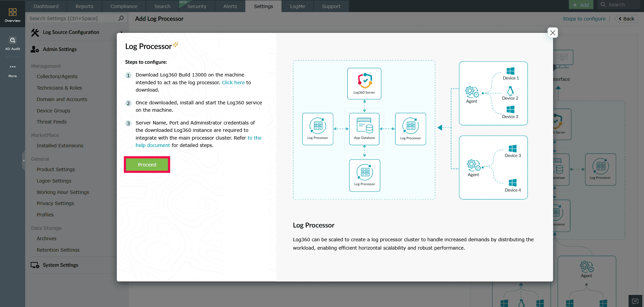
Task: Click the Device 2 Linux penguin icon
Action: tap(510, 91)
